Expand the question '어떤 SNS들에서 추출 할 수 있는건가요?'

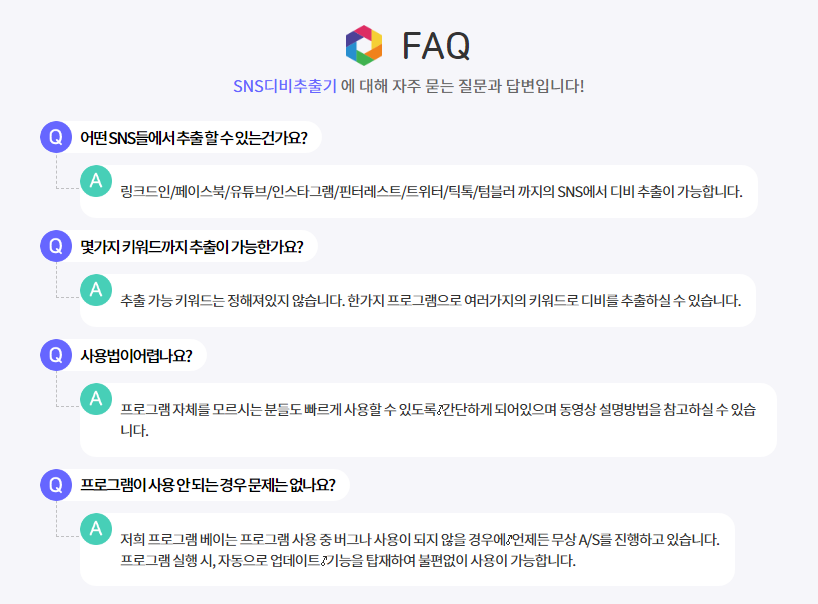click(x=194, y=137)
